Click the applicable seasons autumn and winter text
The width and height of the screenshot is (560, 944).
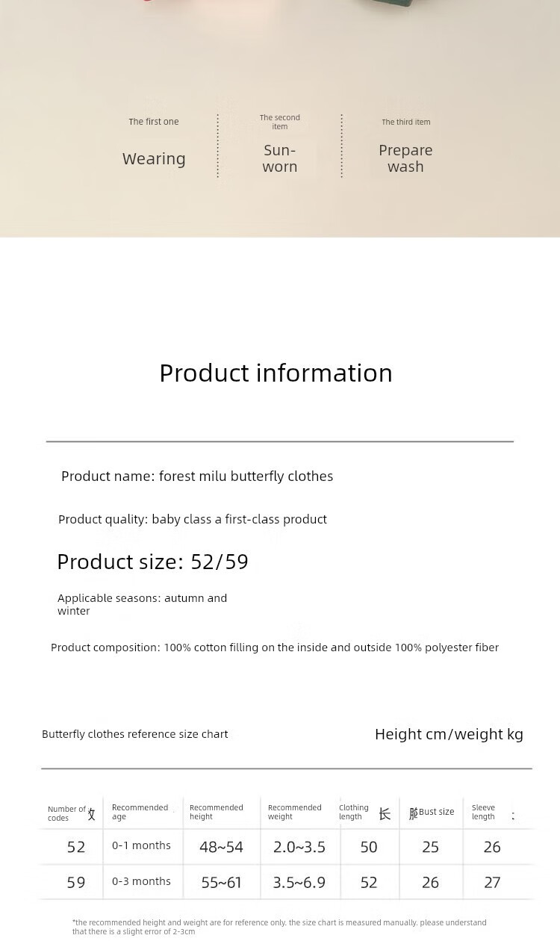(x=142, y=604)
